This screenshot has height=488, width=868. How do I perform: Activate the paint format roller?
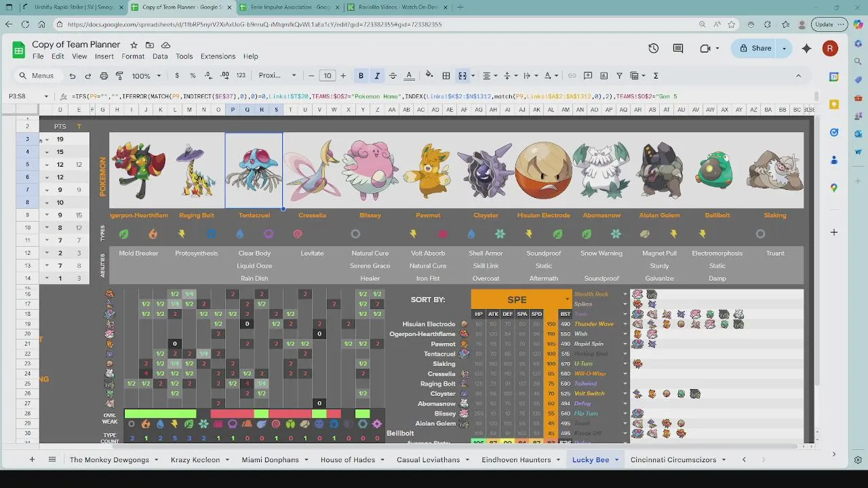point(119,76)
